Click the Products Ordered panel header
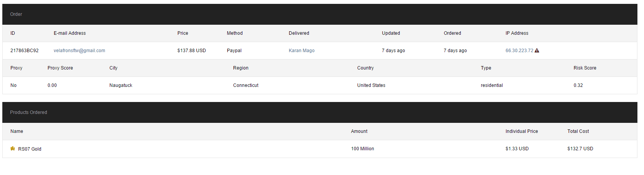Image resolution: width=644 pixels, height=175 pixels. point(29,112)
